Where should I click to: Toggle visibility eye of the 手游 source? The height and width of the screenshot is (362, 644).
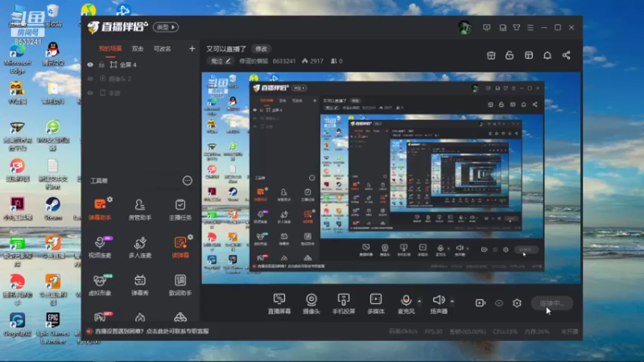(x=90, y=93)
